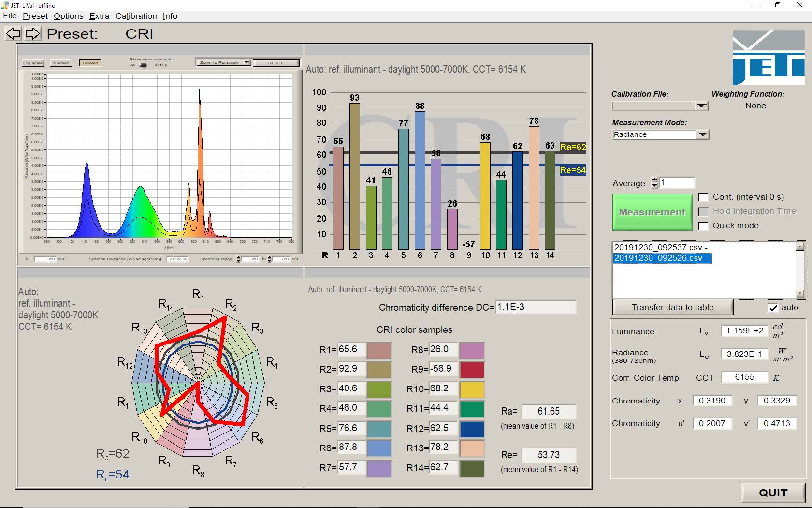
Task: Click the lambda wavelength input field
Action: coord(46,259)
